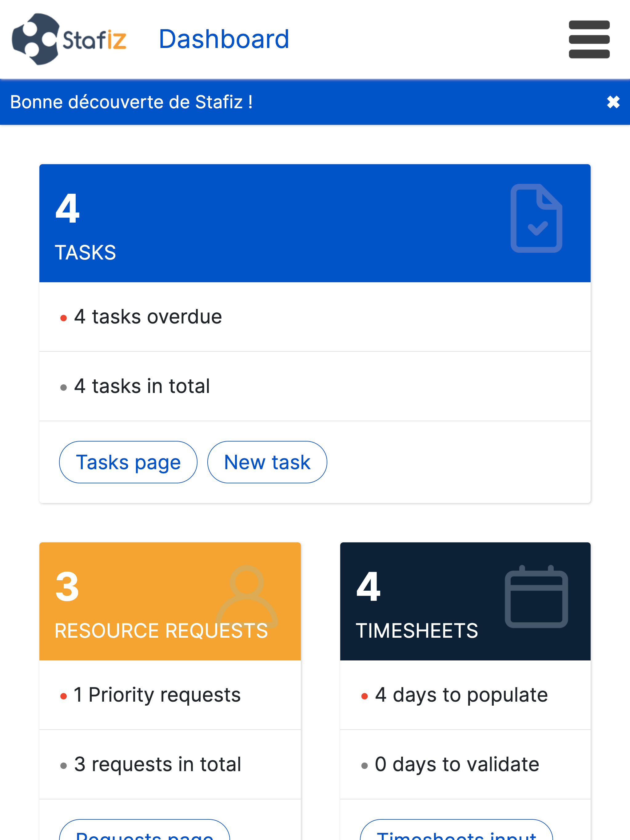Screen dimensions: 630x840
Task: Click the Stafiz logo
Action: (69, 39)
